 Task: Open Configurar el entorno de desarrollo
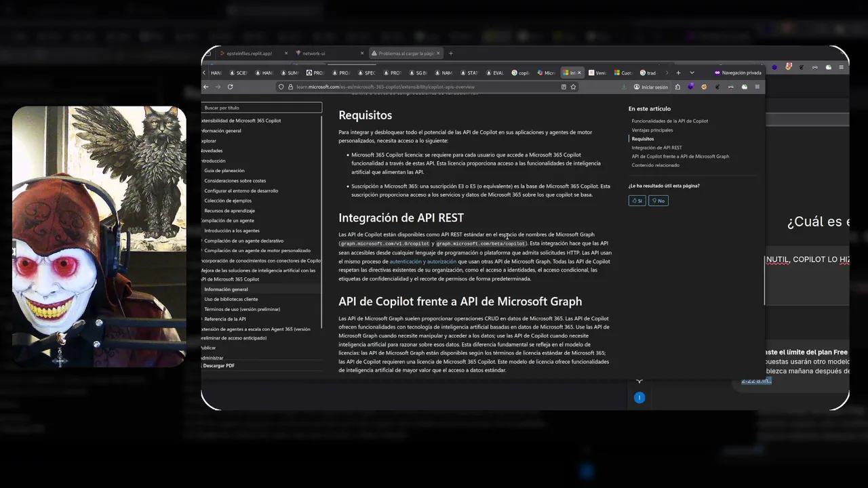pyautogui.click(x=241, y=190)
